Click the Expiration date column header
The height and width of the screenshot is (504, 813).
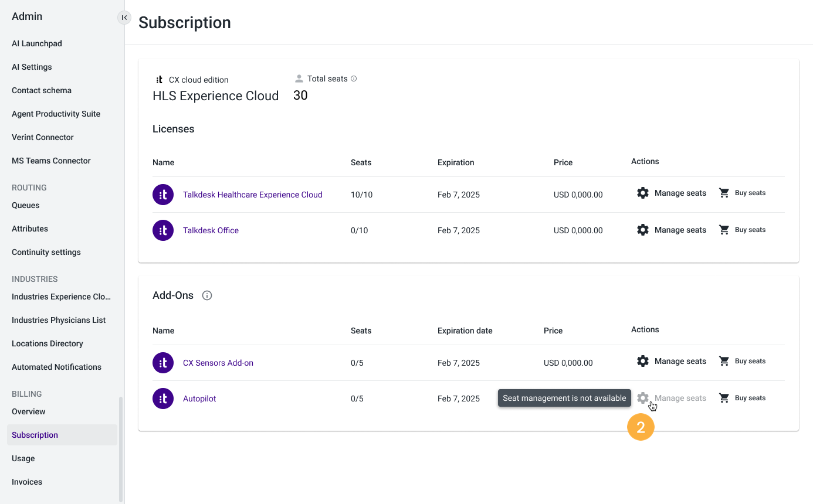pos(465,331)
